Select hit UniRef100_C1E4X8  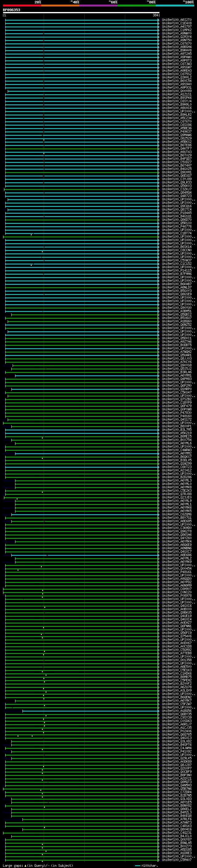[x=177, y=23]
